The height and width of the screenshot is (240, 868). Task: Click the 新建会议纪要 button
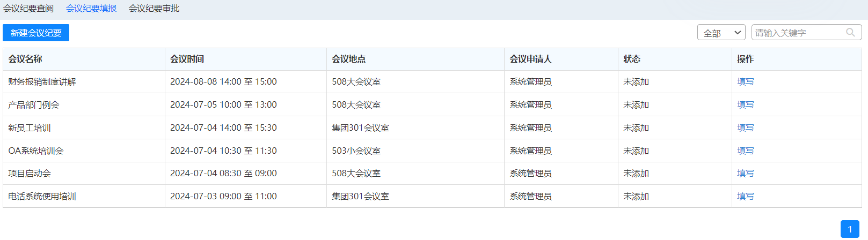pos(36,33)
